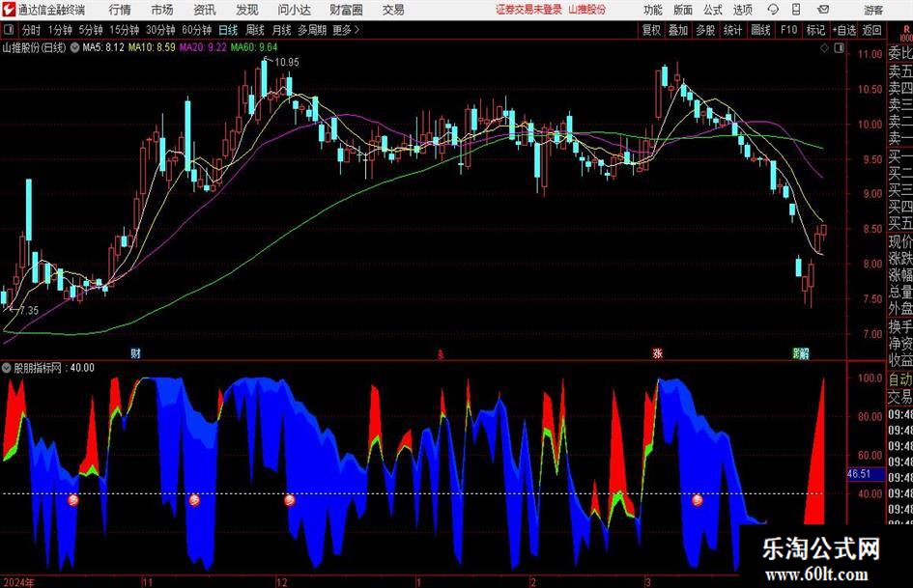Viewport: 913px width, 588px height.
Task: Click the 2024年 date label on timeline
Action: pos(18,582)
